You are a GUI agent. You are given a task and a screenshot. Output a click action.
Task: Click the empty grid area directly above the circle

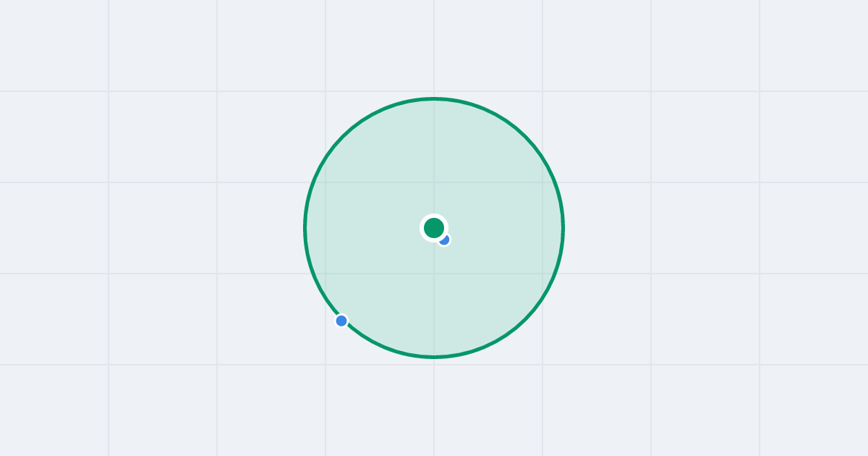(434, 46)
